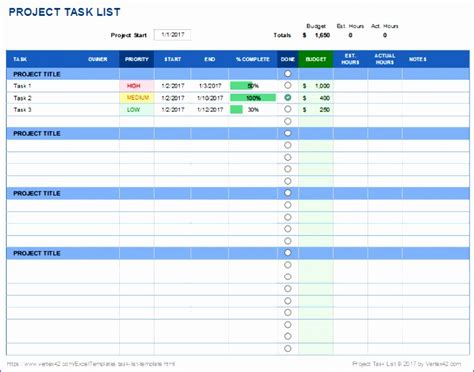Mark Task 1 as done using its circle
The height and width of the screenshot is (372, 474).
[288, 85]
